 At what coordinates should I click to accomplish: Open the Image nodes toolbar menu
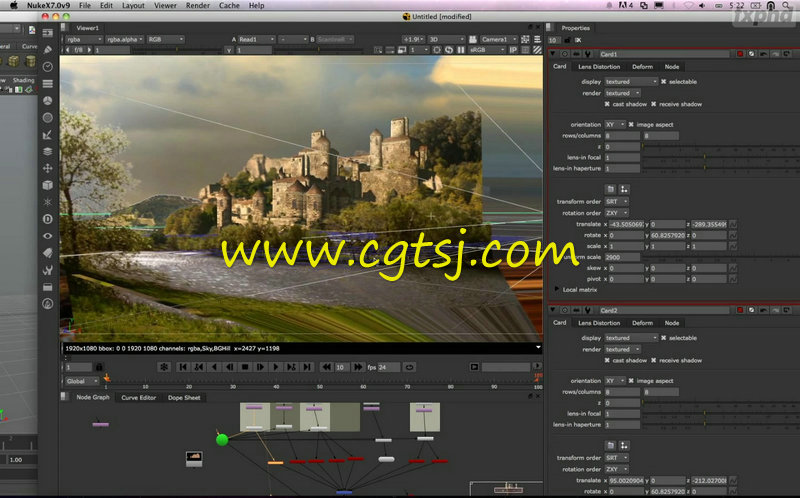48,33
